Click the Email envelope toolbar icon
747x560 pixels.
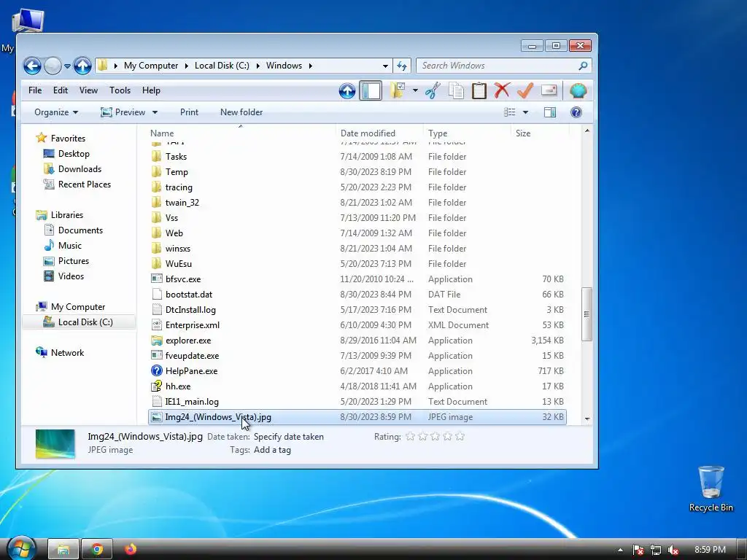point(549,90)
